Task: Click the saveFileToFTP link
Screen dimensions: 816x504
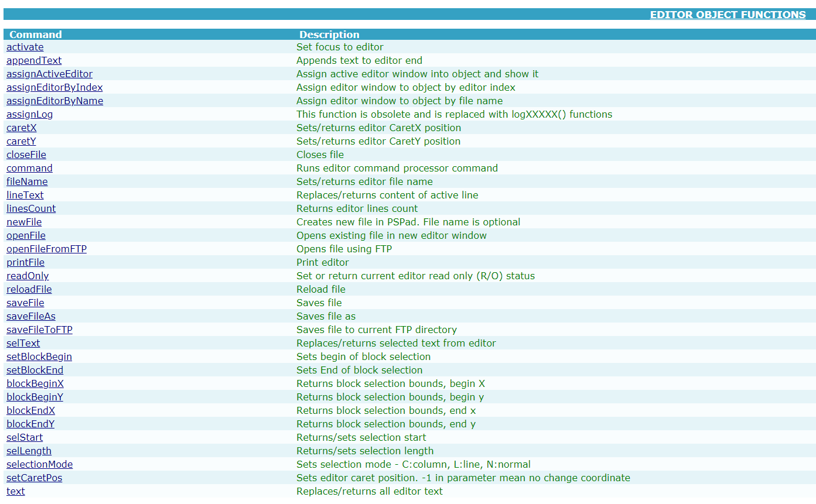Action: [39, 330]
